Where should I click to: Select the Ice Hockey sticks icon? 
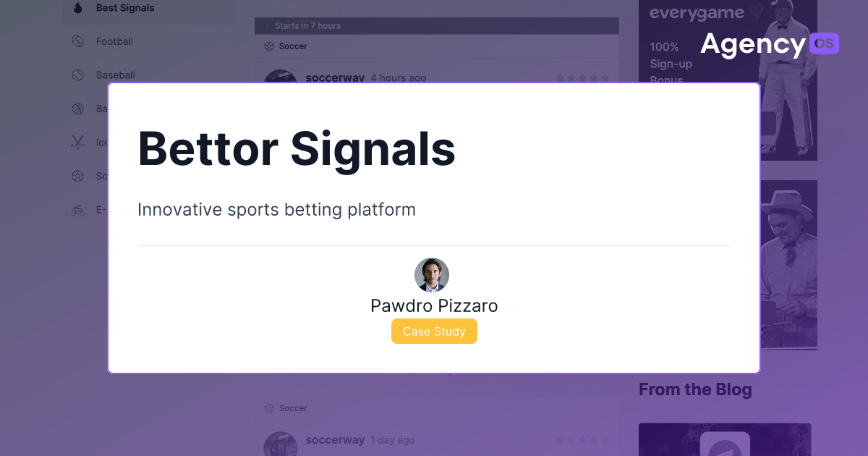coord(77,142)
